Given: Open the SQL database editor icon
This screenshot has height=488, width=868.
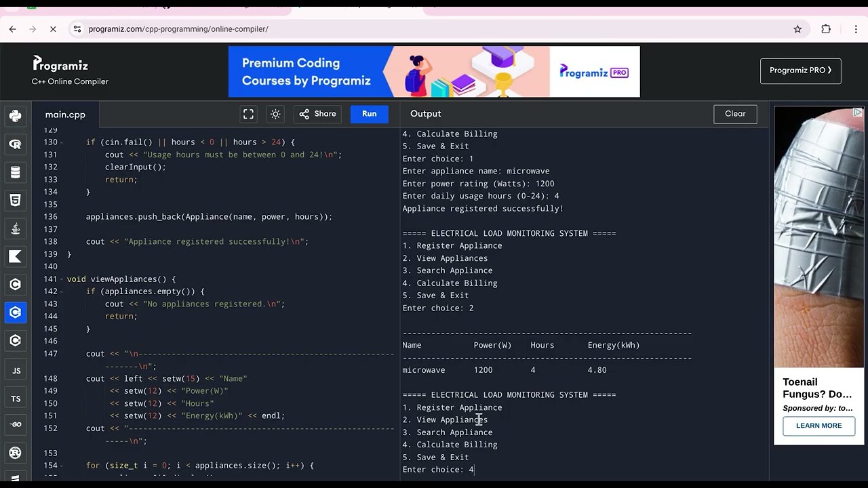Looking at the screenshot, I should pos(16,172).
